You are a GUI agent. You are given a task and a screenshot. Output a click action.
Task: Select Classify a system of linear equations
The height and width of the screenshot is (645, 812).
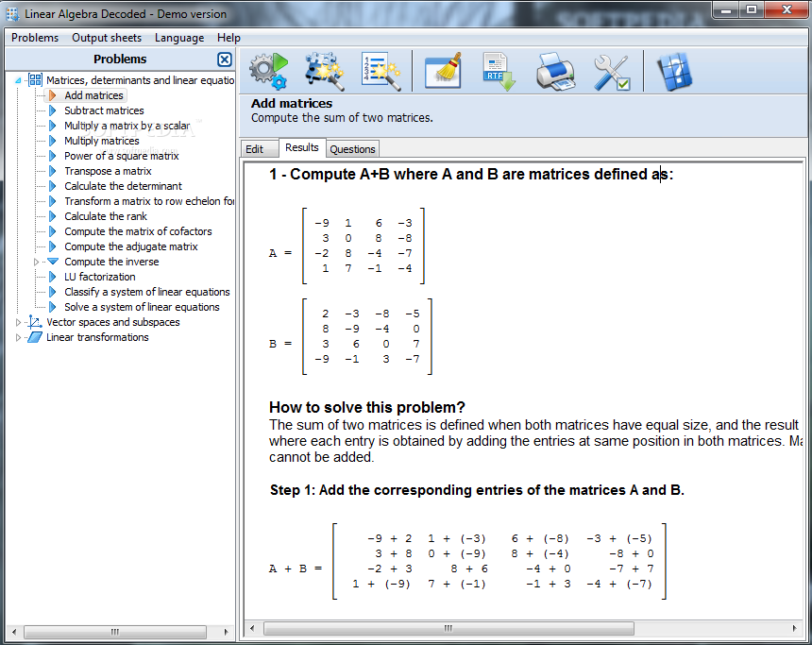pos(147,292)
